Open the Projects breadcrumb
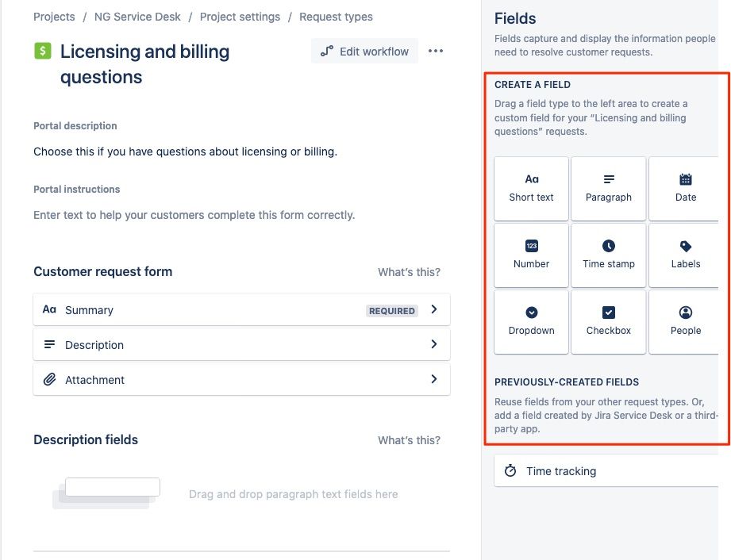 click(x=54, y=17)
